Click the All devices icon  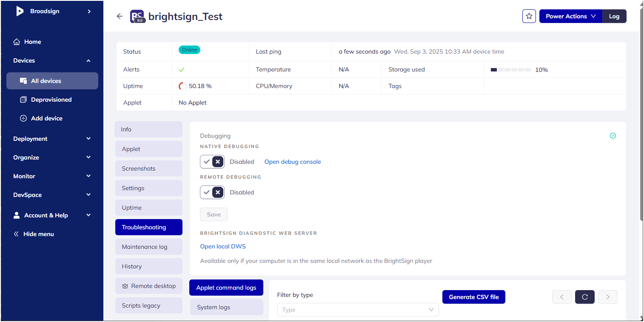[23, 81]
